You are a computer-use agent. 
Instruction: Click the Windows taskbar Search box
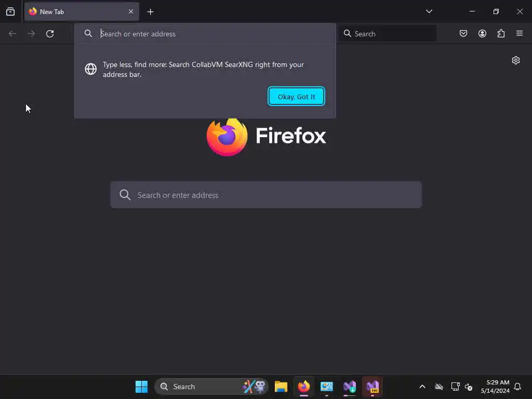[211, 387]
